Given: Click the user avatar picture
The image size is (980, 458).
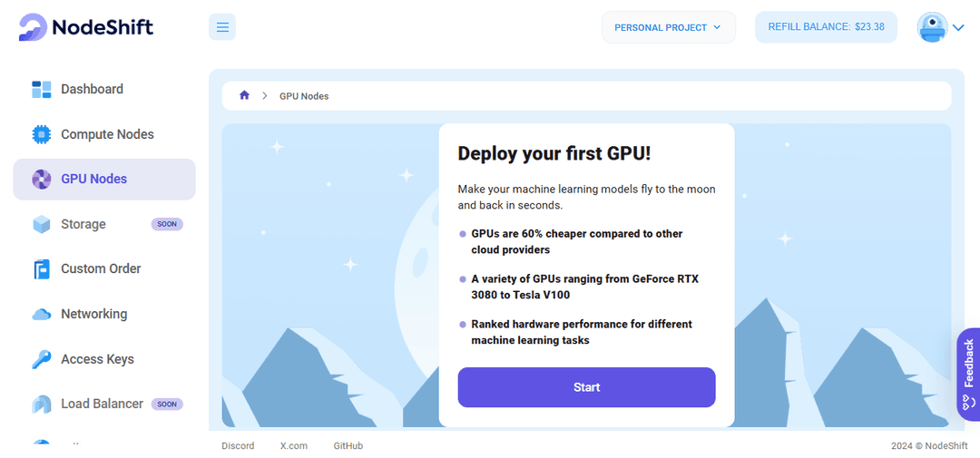Looking at the screenshot, I should tap(932, 27).
